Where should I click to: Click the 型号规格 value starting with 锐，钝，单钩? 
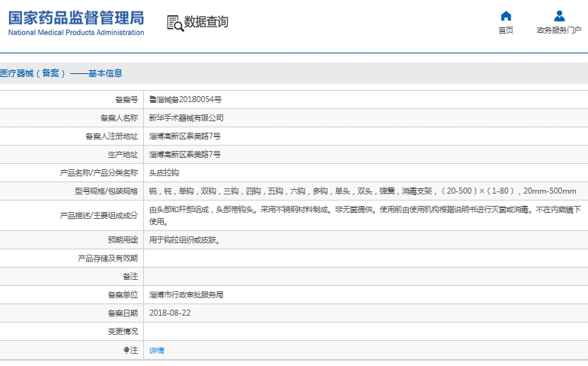[x=363, y=191]
